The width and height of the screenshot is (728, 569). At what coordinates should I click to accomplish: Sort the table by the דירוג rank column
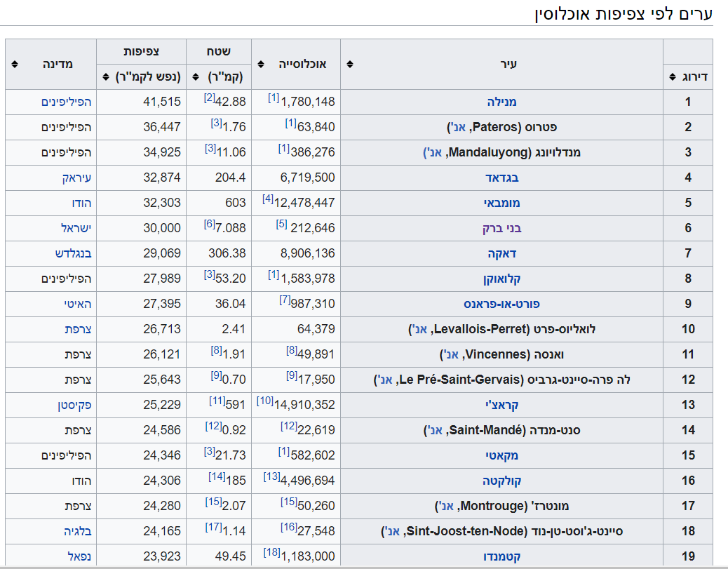tap(673, 76)
